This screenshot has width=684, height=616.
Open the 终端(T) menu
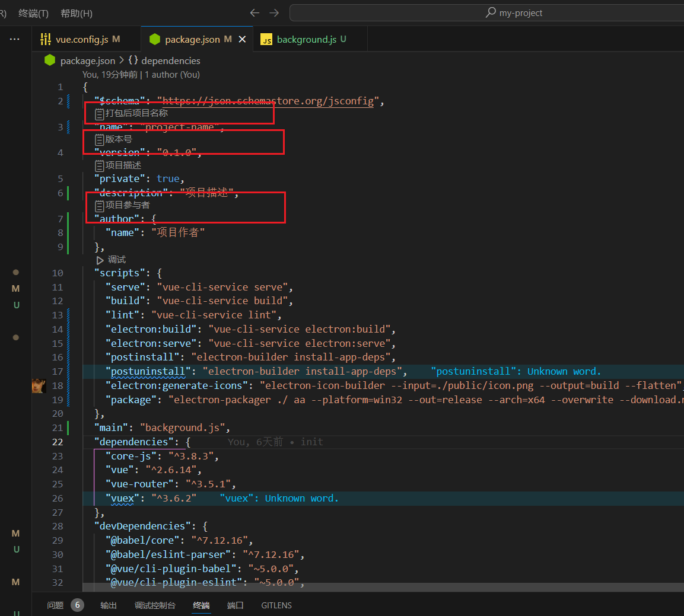pyautogui.click(x=34, y=13)
